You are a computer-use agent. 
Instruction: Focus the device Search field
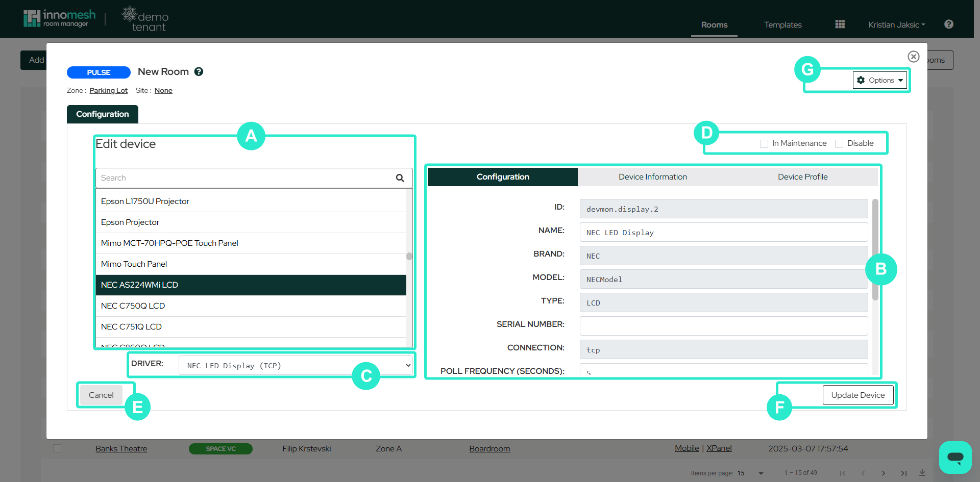(x=254, y=178)
